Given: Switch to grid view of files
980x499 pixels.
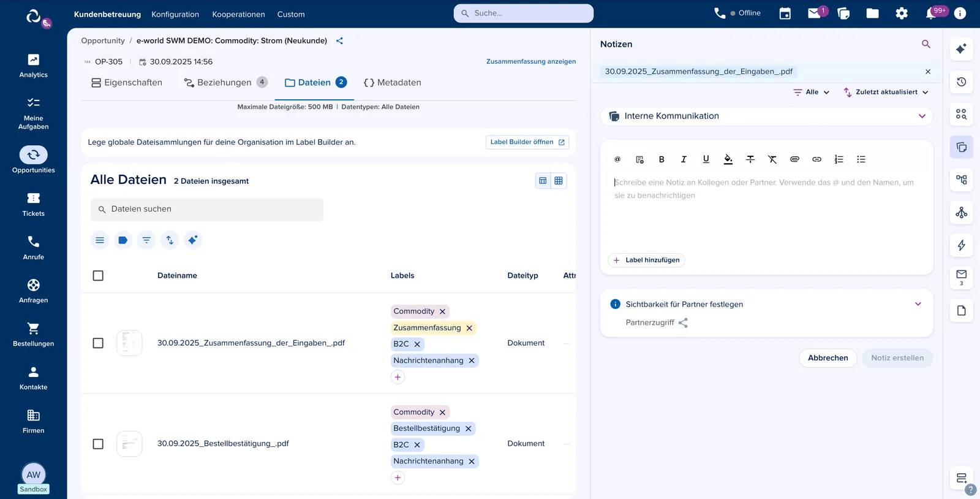Looking at the screenshot, I should click(x=559, y=181).
